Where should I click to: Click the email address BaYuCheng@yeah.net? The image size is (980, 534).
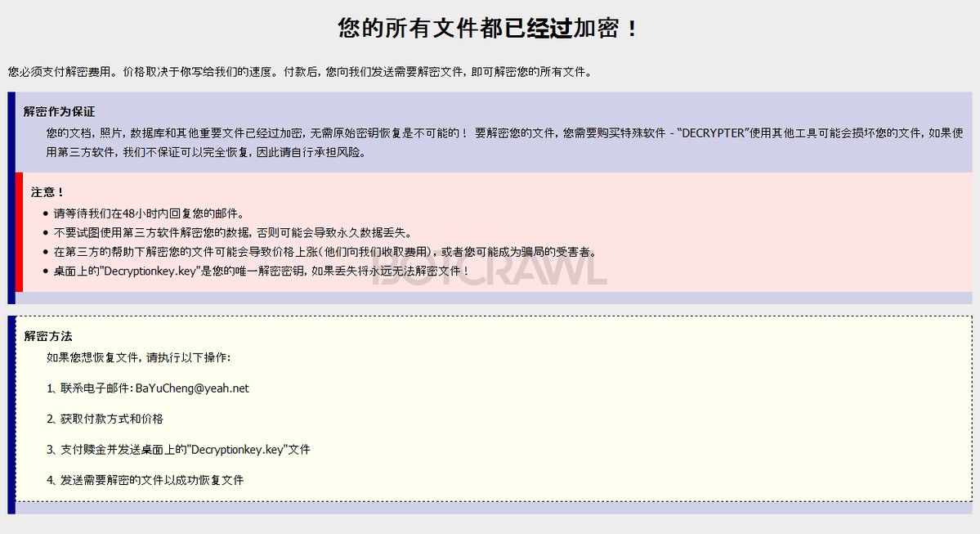tap(192, 388)
